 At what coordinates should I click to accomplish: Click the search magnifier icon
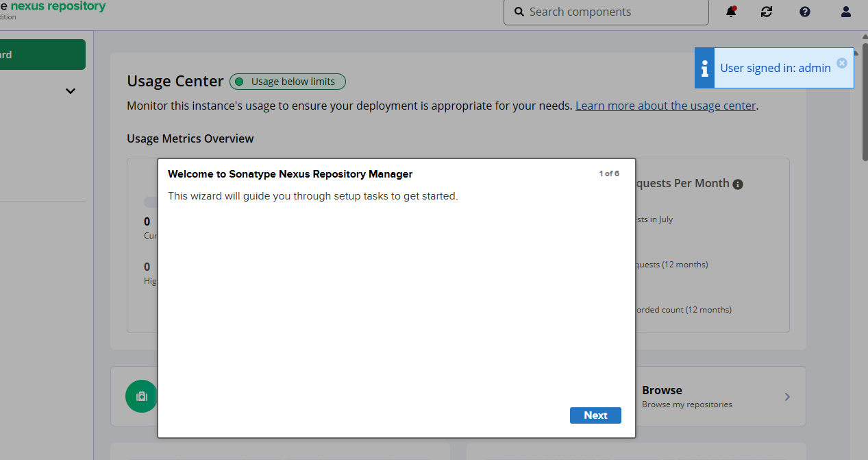[519, 12]
